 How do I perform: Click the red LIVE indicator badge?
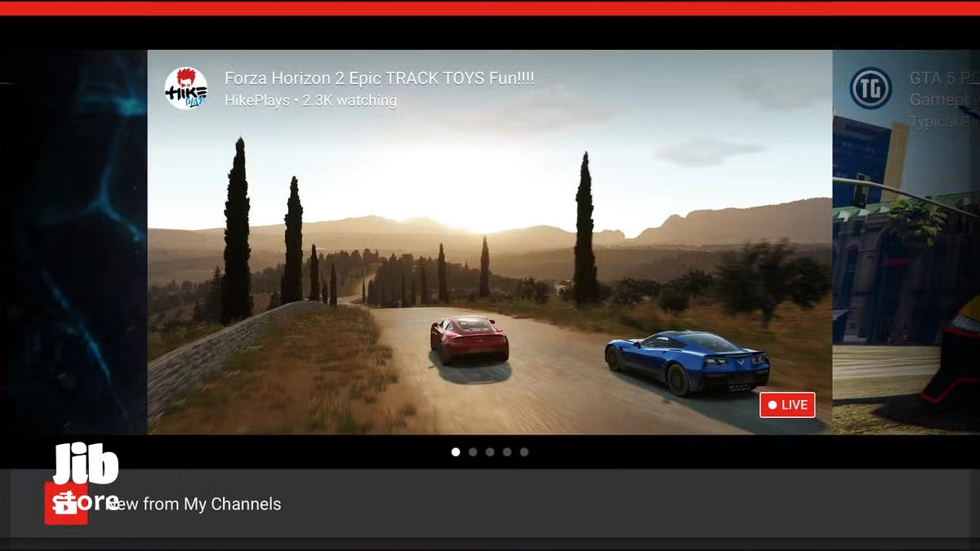(x=786, y=404)
